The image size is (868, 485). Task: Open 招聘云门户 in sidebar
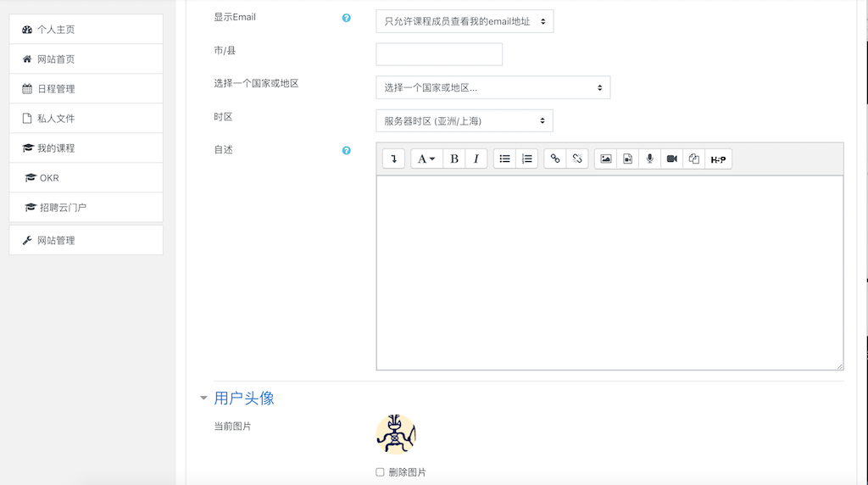pyautogui.click(x=86, y=207)
